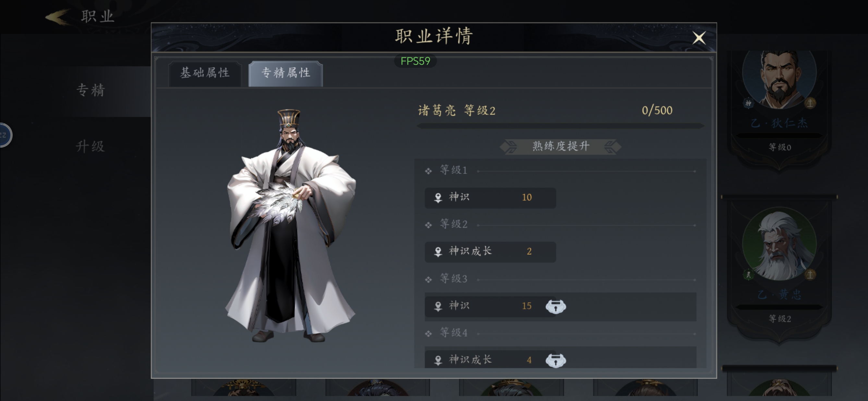Image resolution: width=868 pixels, height=401 pixels.
Task: Click the 熟练度提升 banner
Action: (x=561, y=146)
